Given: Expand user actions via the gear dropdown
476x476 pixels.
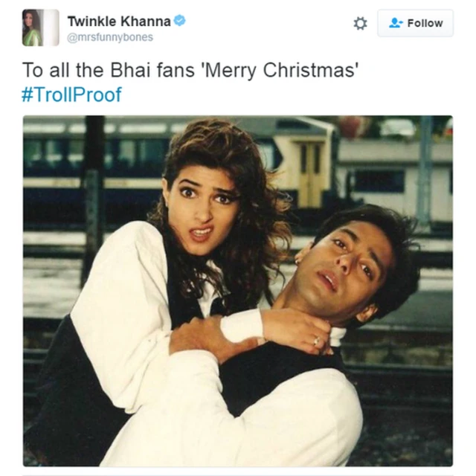Looking at the screenshot, I should 360,23.
